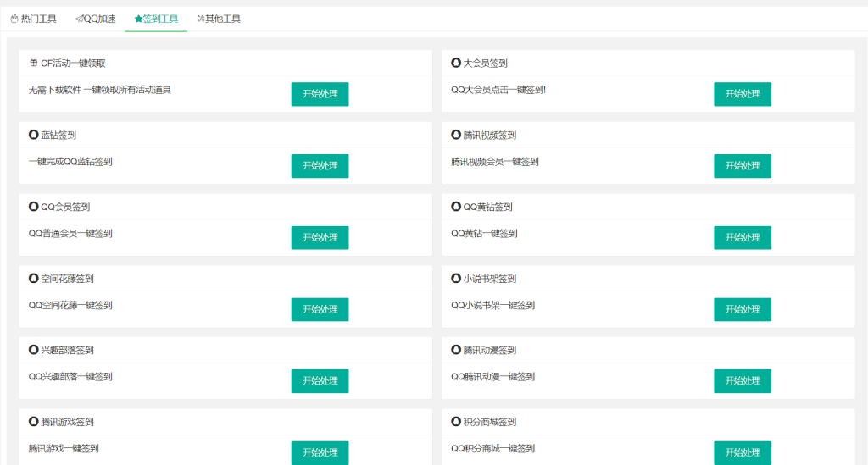The height and width of the screenshot is (465, 868).
Task: Click the QQ penguin icon beside QQ黄钻签到
Action: pyautogui.click(x=455, y=206)
